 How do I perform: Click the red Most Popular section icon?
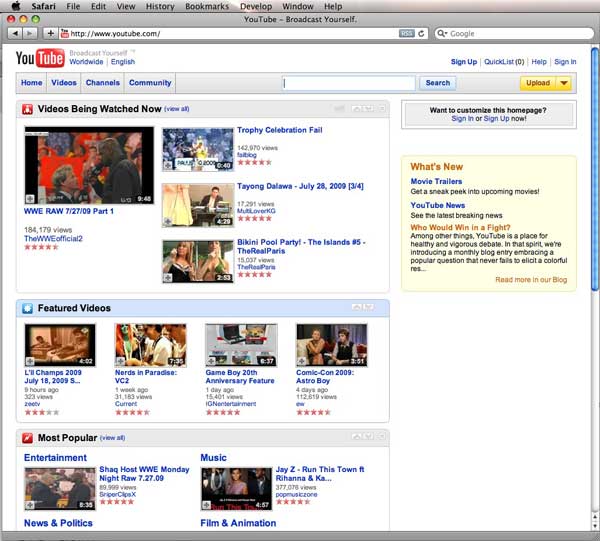point(27,438)
